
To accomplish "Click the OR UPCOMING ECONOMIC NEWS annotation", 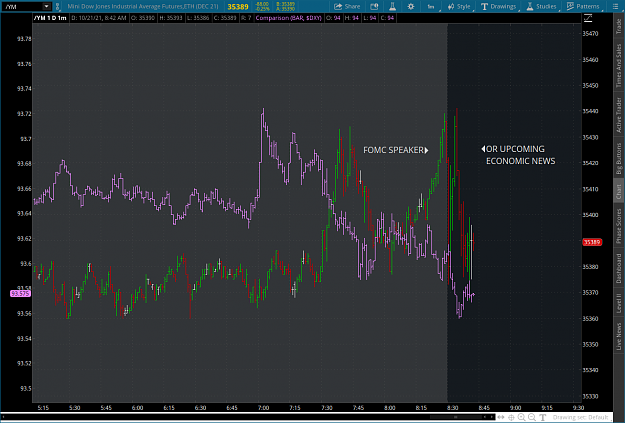I will (x=518, y=155).
